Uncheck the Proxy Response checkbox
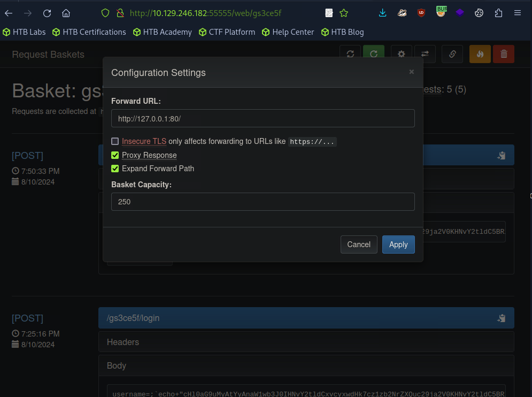The width and height of the screenshot is (532, 397). click(115, 155)
